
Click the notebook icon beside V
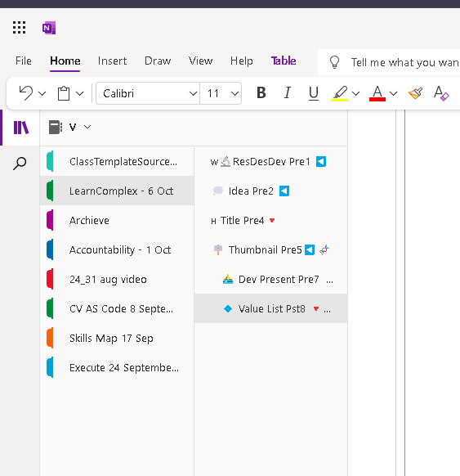(x=56, y=128)
